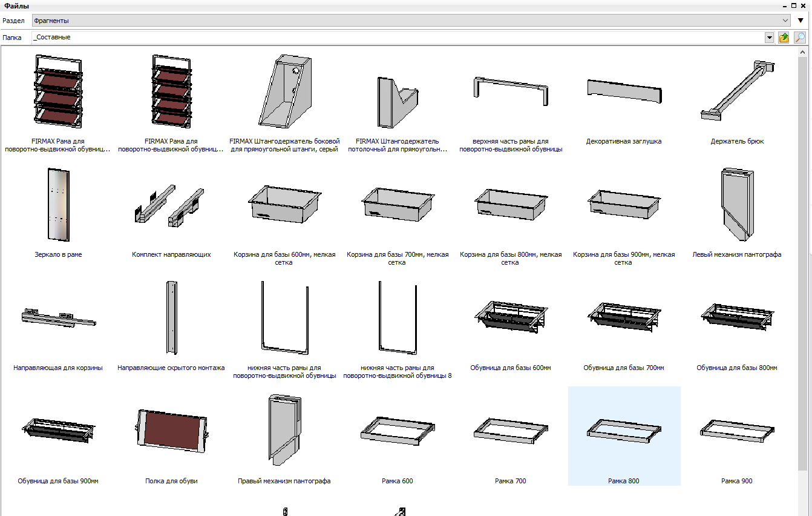Click the Обувница для базы 700мм label
The image size is (812, 516).
point(624,368)
